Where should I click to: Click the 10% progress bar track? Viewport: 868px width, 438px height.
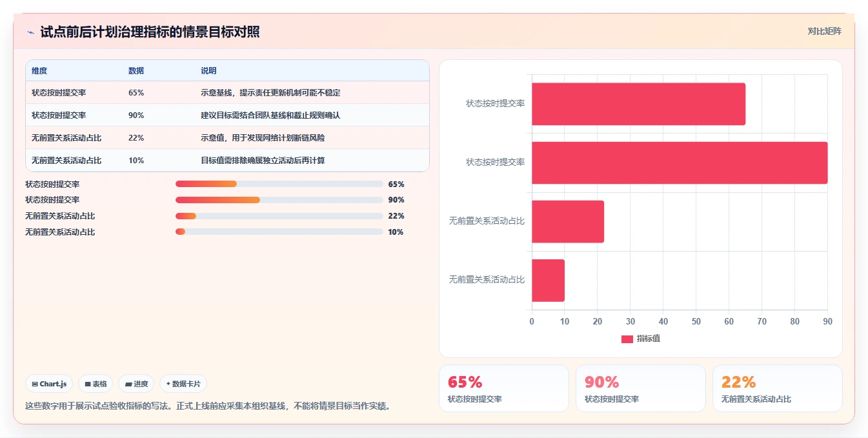(279, 232)
